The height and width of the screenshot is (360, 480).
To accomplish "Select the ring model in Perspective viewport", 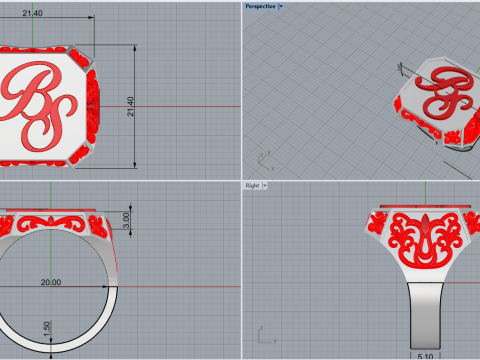I will click(437, 104).
